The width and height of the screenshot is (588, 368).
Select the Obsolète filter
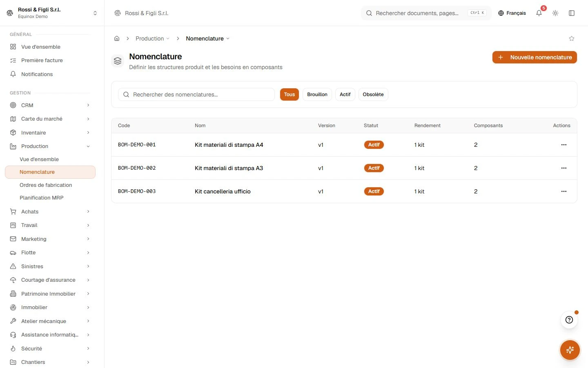(373, 94)
